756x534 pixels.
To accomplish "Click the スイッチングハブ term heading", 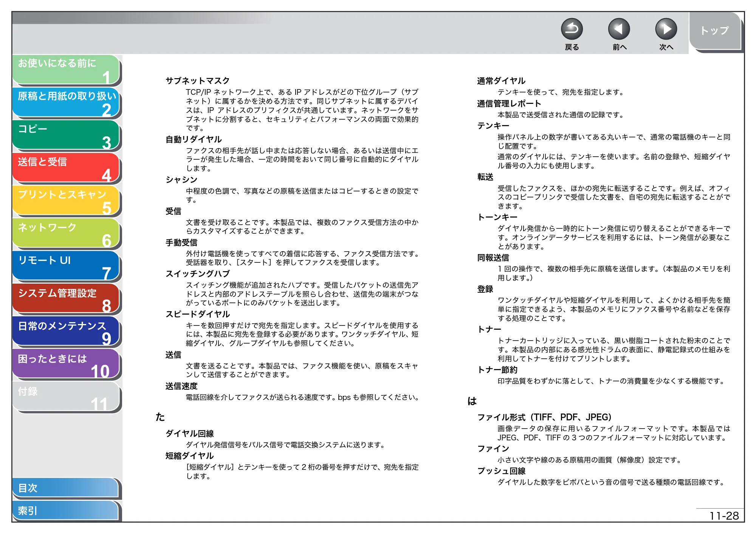I will [198, 274].
